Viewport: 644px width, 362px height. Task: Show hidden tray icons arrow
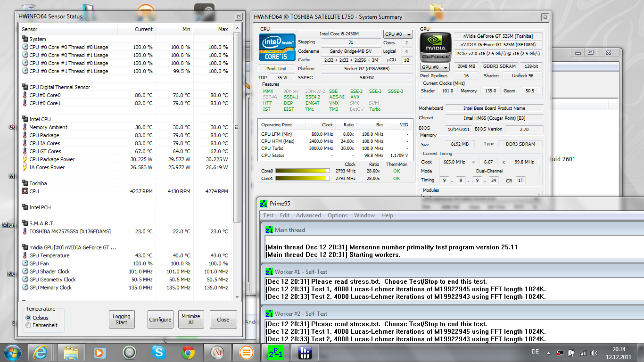click(547, 353)
